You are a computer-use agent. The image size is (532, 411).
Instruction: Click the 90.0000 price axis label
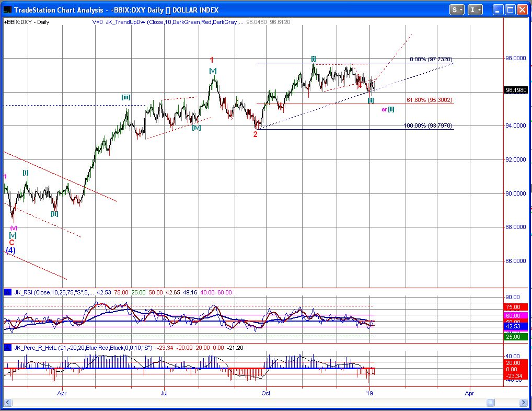tap(516, 193)
